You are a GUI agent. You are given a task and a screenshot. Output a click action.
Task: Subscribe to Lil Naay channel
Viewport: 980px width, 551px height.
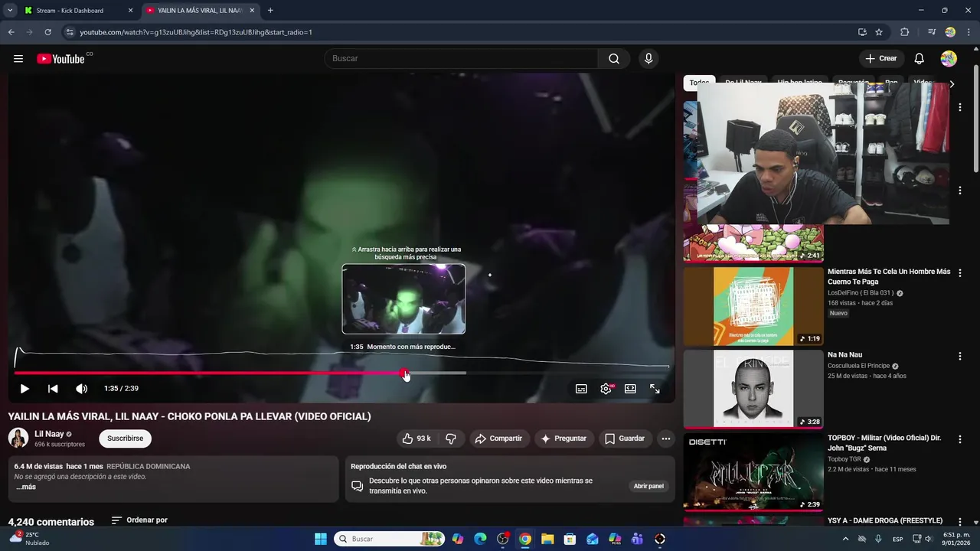(x=125, y=439)
